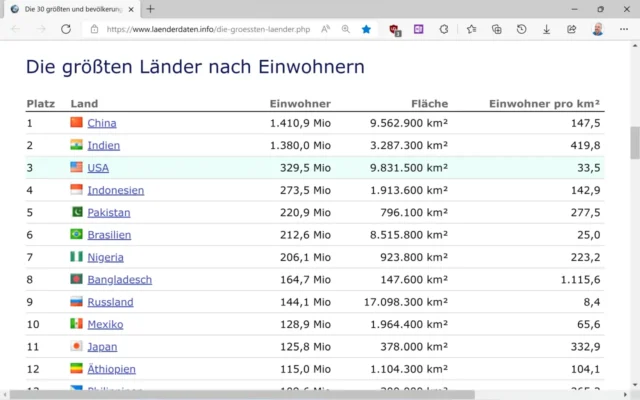Follow the Bangladesch link
Screen dimensions: 640x400
tap(119, 280)
